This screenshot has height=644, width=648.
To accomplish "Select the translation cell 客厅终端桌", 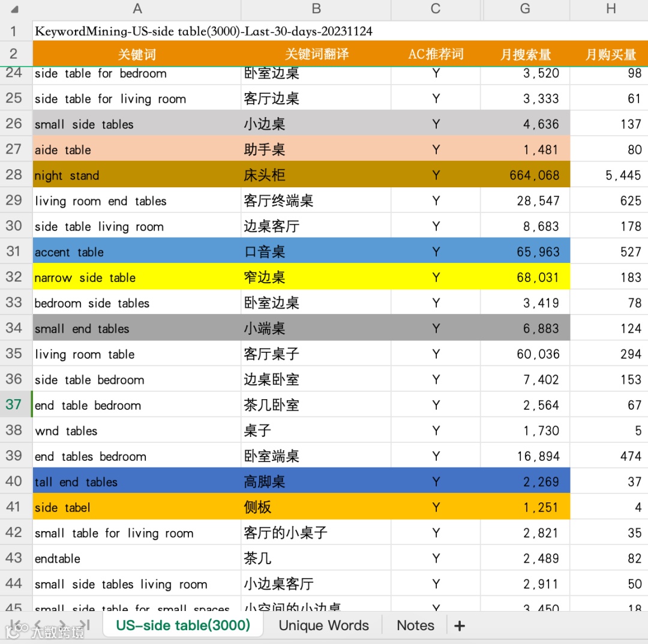I will [316, 201].
